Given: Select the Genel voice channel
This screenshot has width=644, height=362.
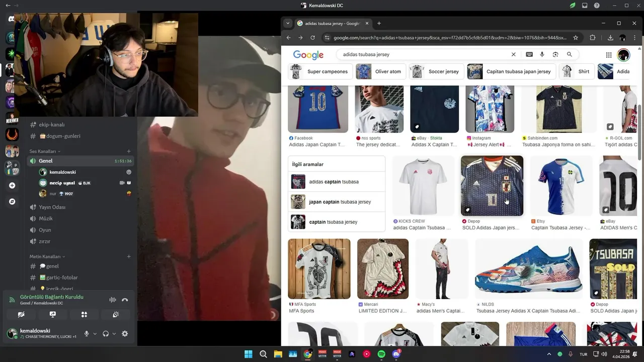Looking at the screenshot, I should [80, 161].
